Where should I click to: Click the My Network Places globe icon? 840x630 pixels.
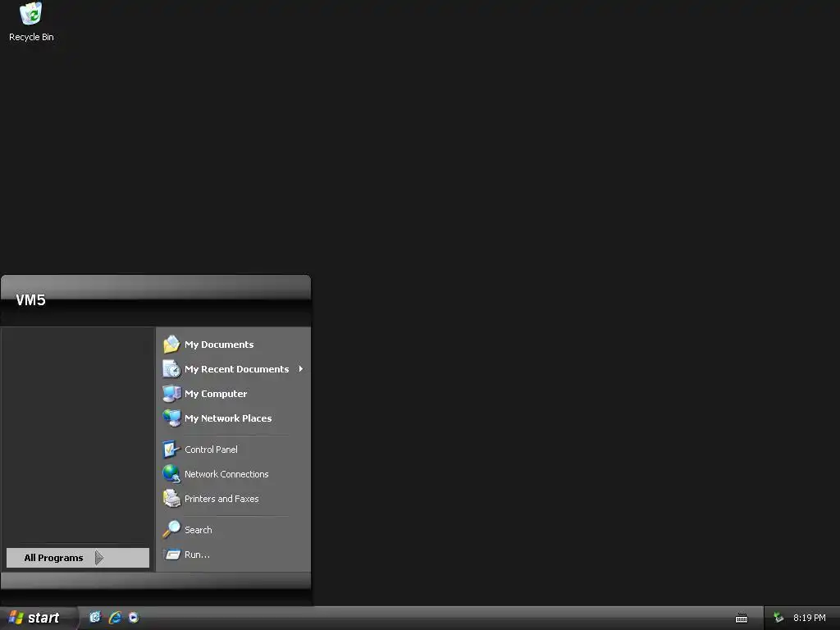pos(171,418)
